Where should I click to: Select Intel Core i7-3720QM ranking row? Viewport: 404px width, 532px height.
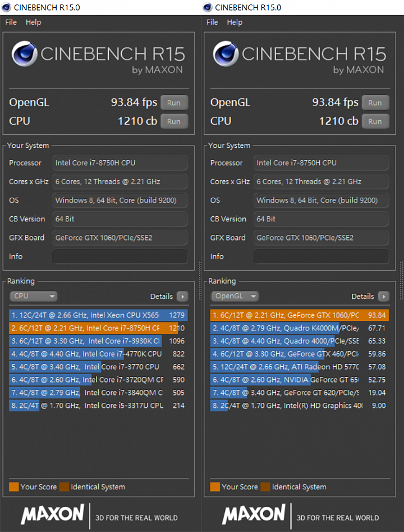click(x=98, y=380)
